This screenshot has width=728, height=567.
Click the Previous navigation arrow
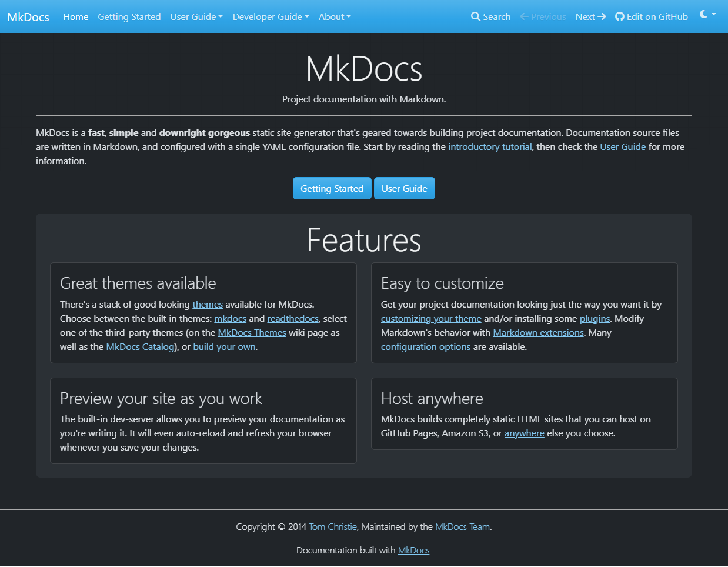click(542, 16)
